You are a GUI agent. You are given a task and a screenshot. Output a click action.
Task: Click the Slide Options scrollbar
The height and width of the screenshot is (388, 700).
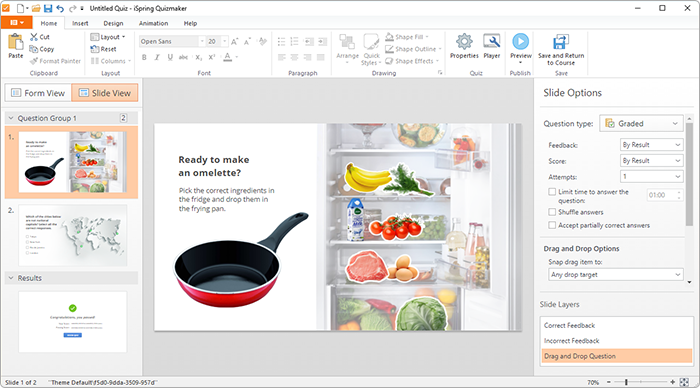pyautogui.click(x=690, y=174)
